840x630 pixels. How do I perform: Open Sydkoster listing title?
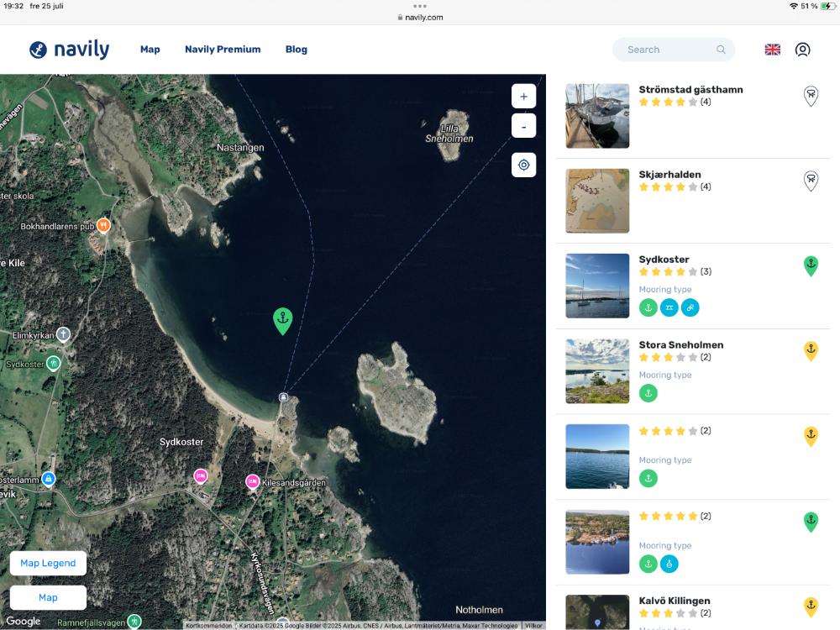664,260
